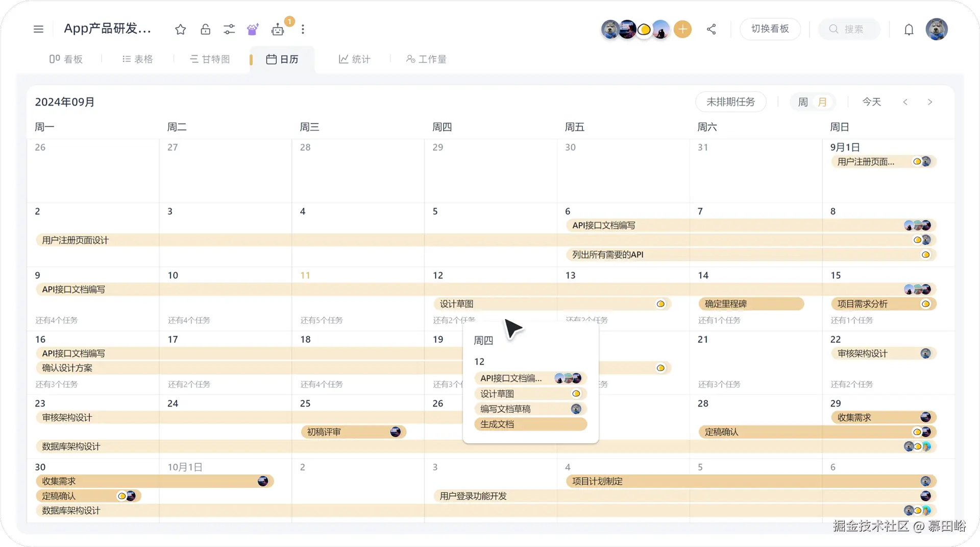Expand 还有4个任务 on day 18
The width and height of the screenshot is (980, 547).
(x=322, y=384)
